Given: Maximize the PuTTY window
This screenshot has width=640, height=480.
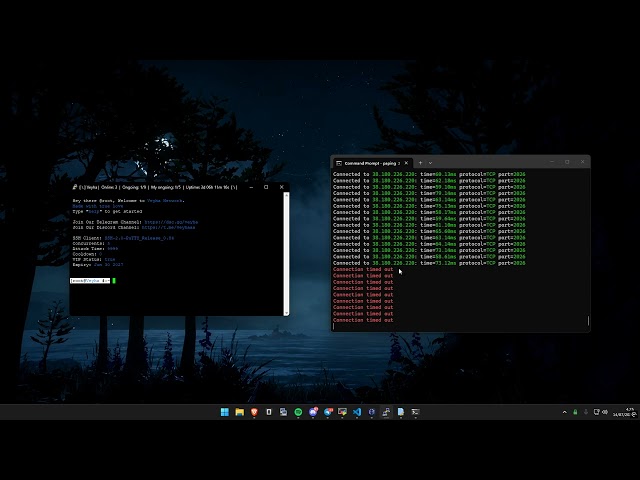Looking at the screenshot, I should pos(266,187).
